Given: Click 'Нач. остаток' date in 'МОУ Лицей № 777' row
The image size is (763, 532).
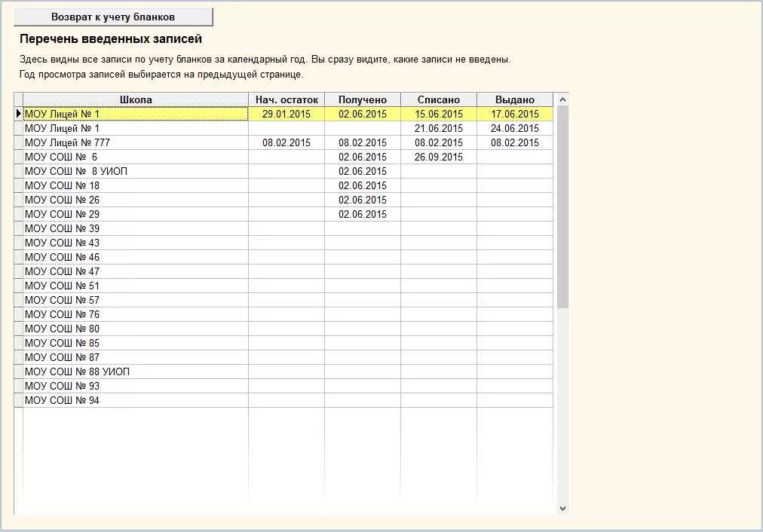Looking at the screenshot, I should point(287,143).
